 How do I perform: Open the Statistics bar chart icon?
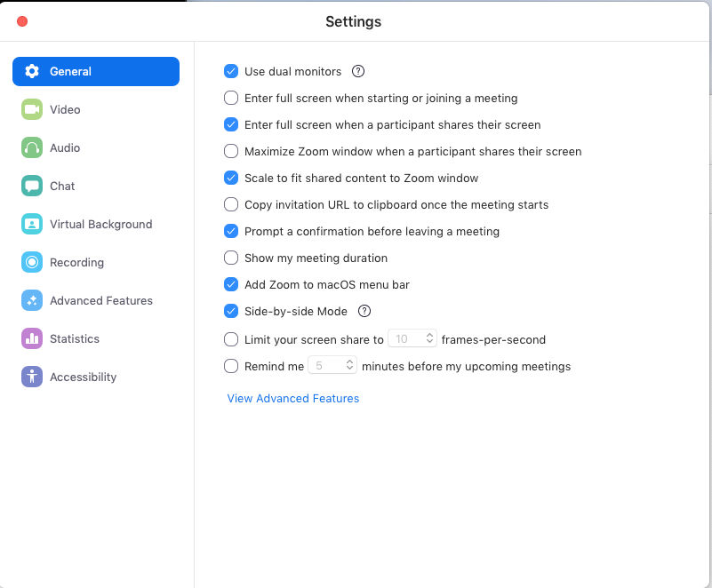coord(32,339)
